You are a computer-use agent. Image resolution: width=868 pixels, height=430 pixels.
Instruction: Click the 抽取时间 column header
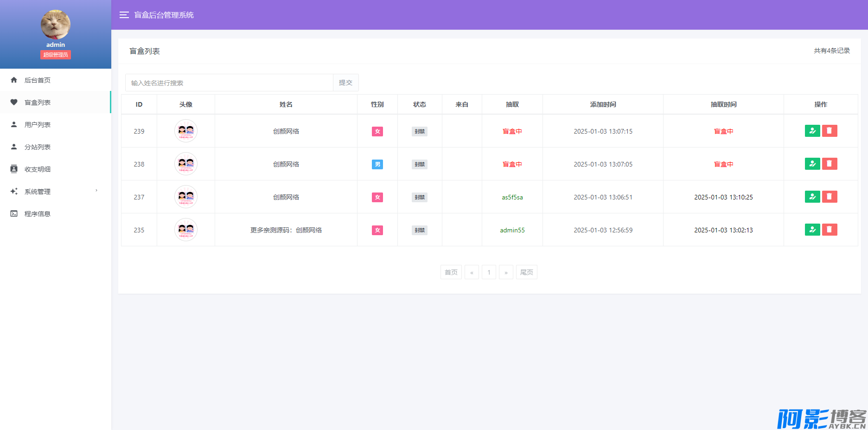(723, 104)
